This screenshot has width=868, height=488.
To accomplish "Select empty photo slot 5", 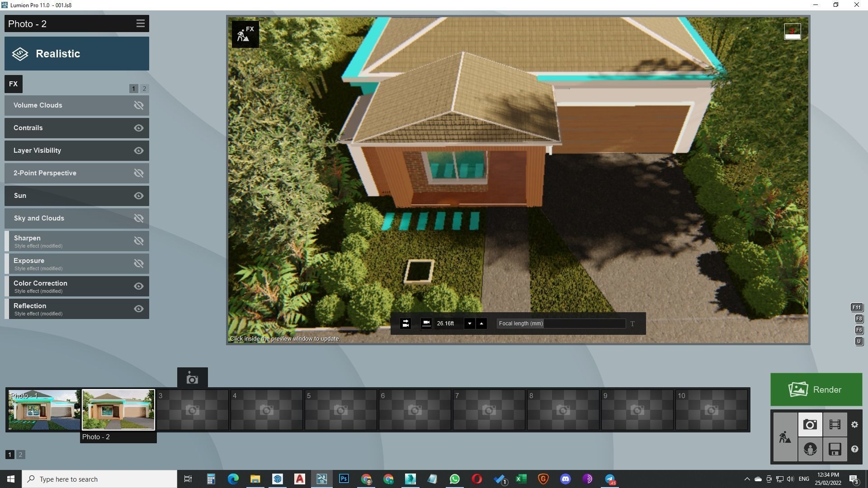I will [x=340, y=410].
